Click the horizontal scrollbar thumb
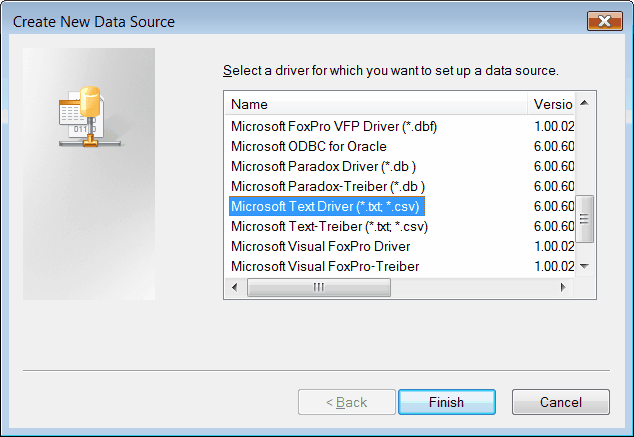 (x=319, y=287)
